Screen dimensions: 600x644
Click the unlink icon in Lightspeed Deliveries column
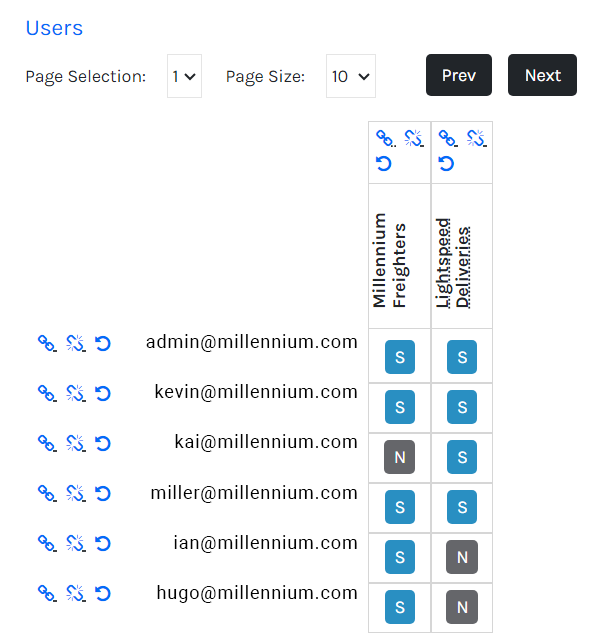click(x=476, y=138)
